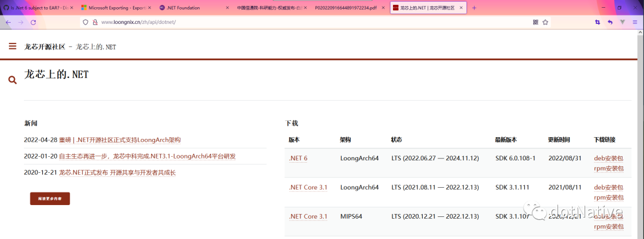Viewport: 644px width, 239px height.
Task: Click the address bar URL field
Action: coord(314,23)
